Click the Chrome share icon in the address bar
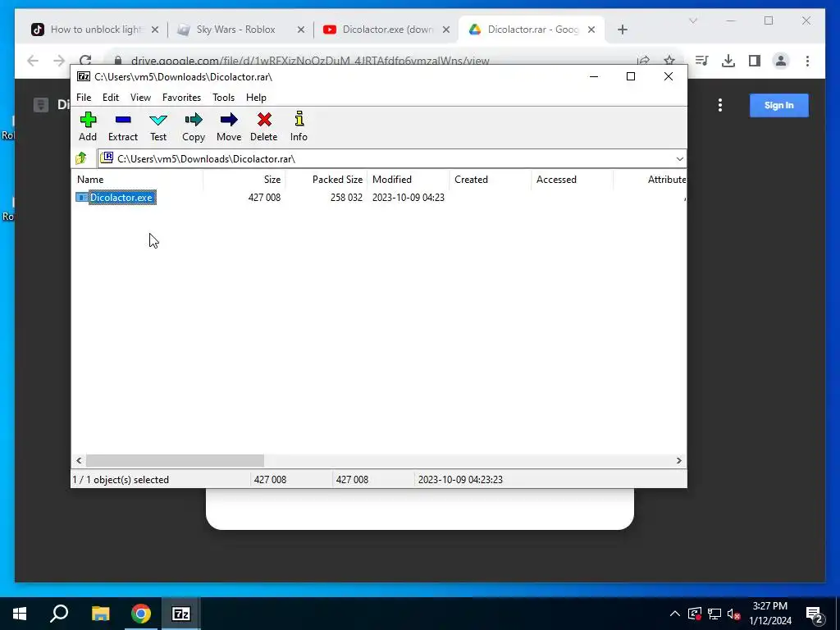The width and height of the screenshot is (840, 630). coord(643,61)
